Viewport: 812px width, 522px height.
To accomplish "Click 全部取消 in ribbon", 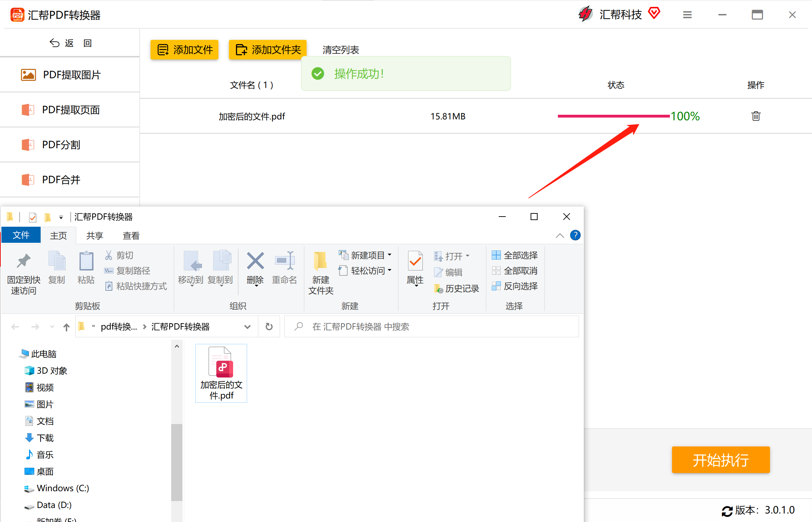I will coord(515,271).
